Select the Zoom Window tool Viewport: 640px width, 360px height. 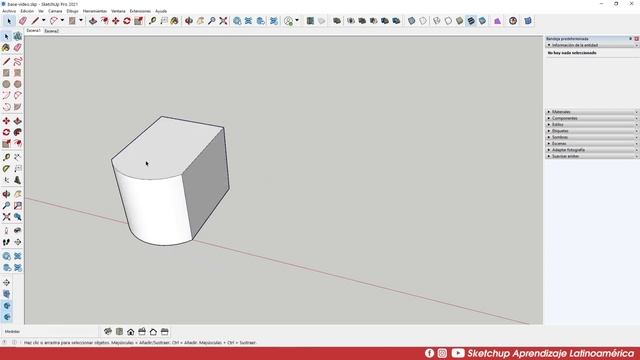(x=18, y=206)
